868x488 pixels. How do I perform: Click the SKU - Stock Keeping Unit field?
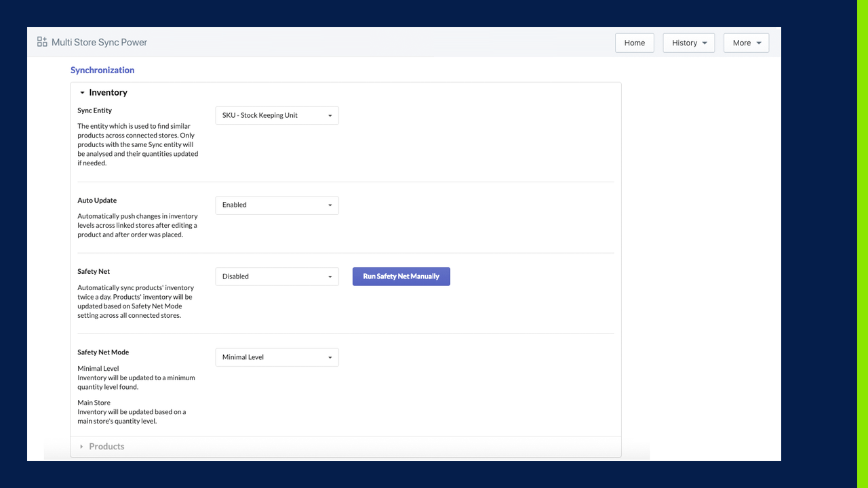click(x=277, y=115)
